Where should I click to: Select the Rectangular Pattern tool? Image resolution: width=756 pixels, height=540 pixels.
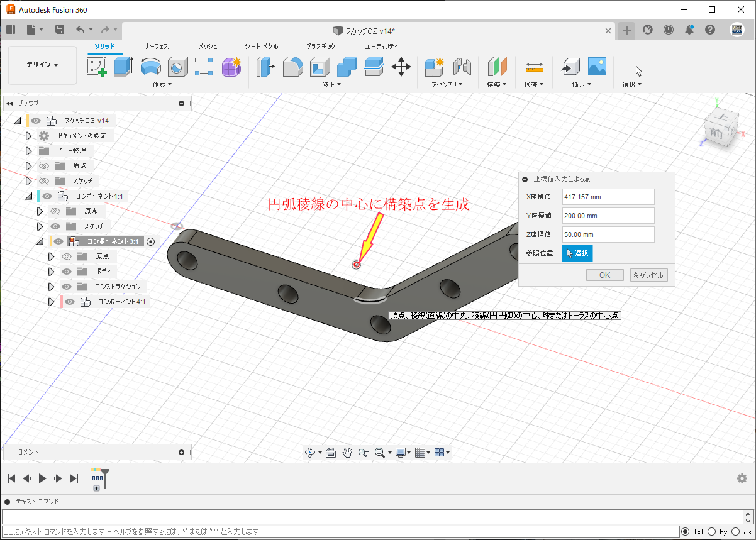tap(204, 67)
